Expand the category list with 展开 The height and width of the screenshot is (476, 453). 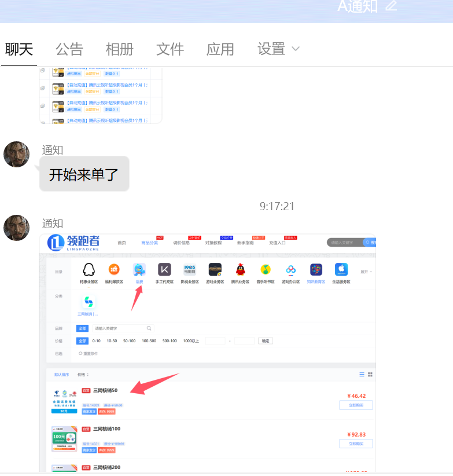pos(366,272)
